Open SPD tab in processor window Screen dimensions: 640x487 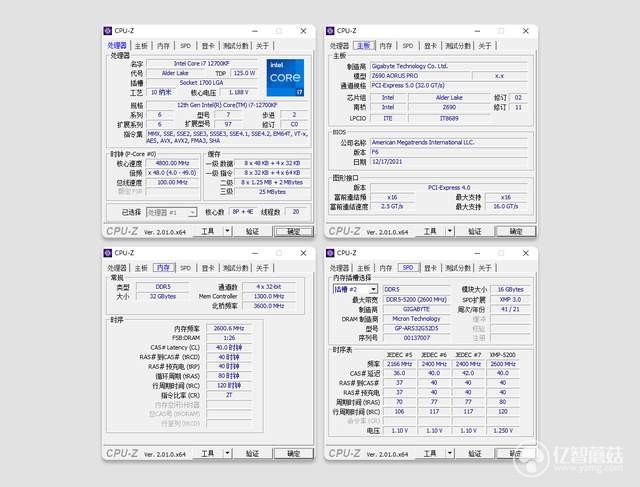point(186,46)
